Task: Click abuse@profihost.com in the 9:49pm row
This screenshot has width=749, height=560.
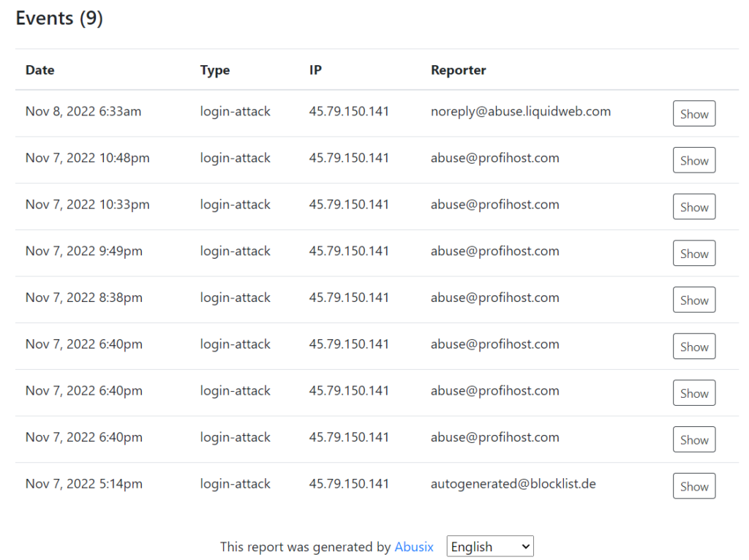Action: [x=495, y=251]
